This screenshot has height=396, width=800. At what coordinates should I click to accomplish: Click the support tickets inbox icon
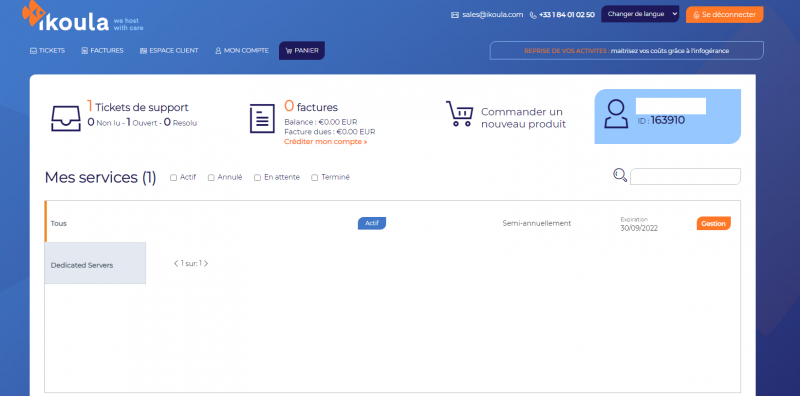[x=66, y=118]
